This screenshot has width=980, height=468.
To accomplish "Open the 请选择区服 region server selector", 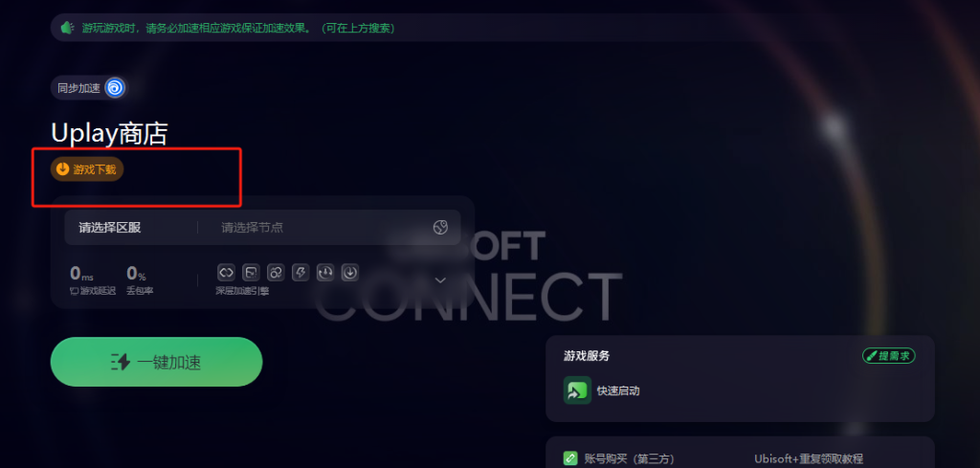I will [110, 228].
